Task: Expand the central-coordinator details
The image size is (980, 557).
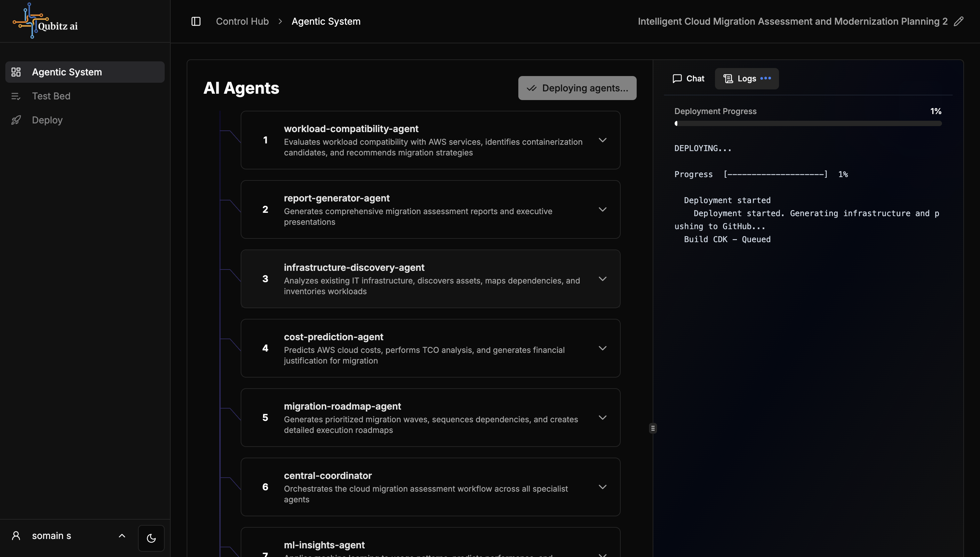Action: (x=602, y=487)
